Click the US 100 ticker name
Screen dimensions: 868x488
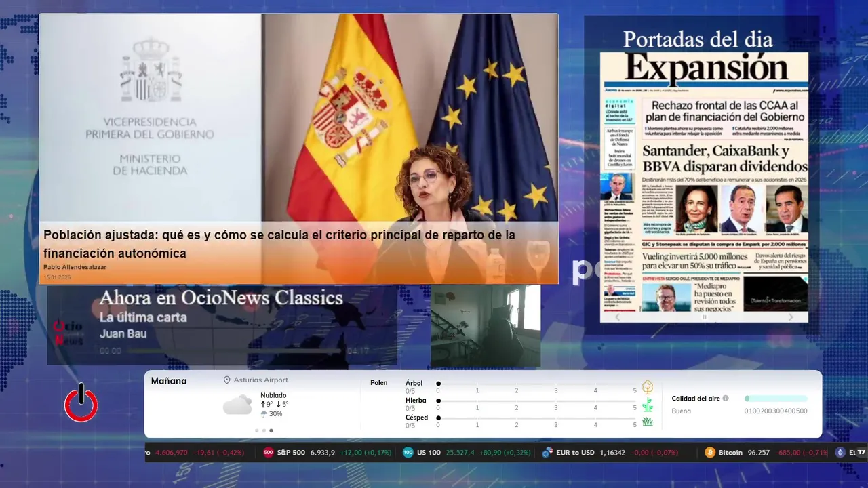(429, 452)
